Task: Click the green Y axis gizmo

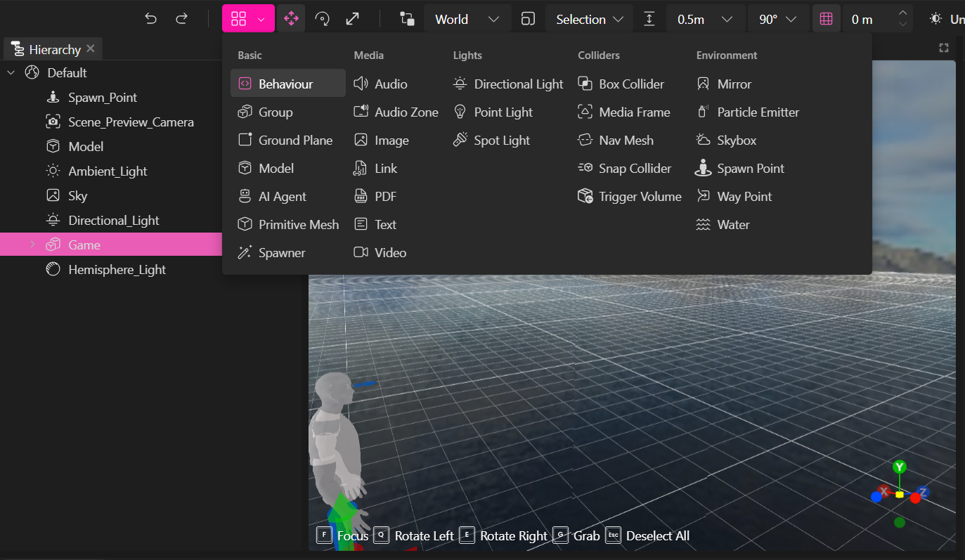Action: 899,467
